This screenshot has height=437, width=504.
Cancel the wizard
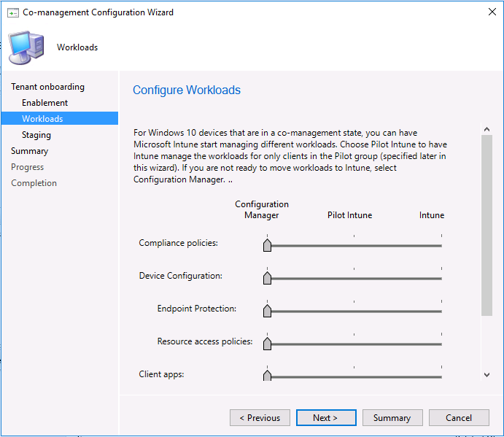459,418
